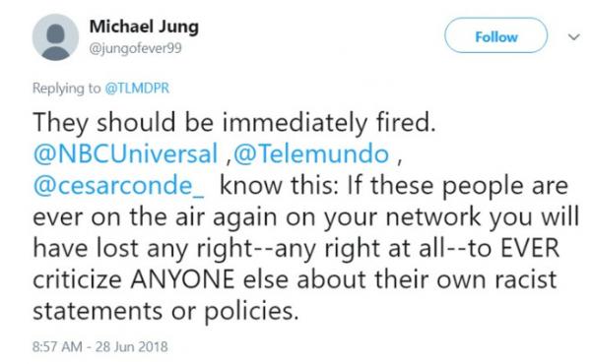This screenshot has height=364, width=591.
Task: Open the @Telemundo mention
Action: click(311, 153)
